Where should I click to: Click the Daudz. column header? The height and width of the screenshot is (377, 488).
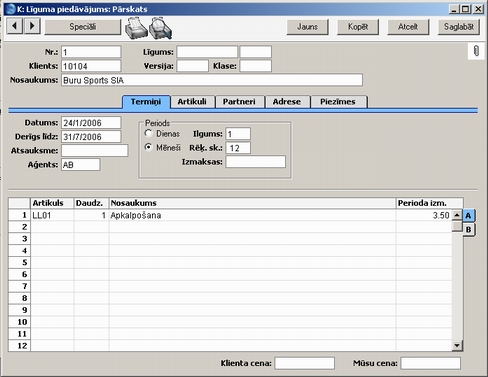tap(91, 203)
